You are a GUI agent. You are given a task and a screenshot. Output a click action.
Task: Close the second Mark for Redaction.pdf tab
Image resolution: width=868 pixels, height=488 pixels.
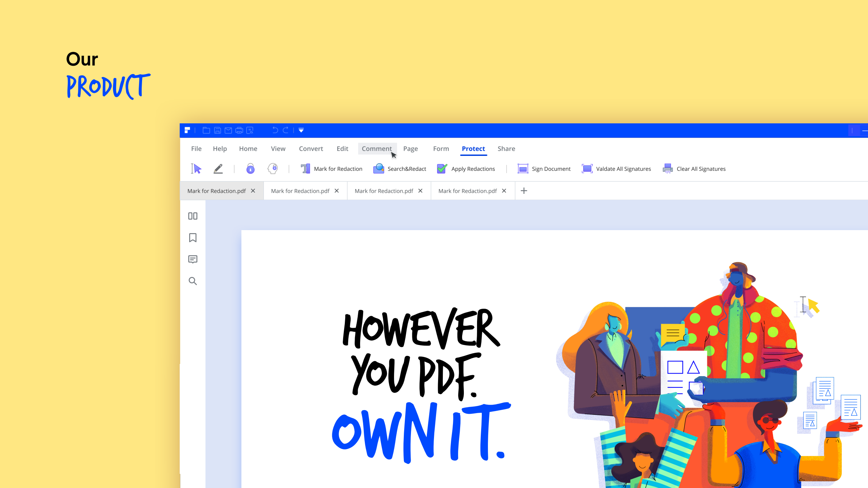click(337, 191)
